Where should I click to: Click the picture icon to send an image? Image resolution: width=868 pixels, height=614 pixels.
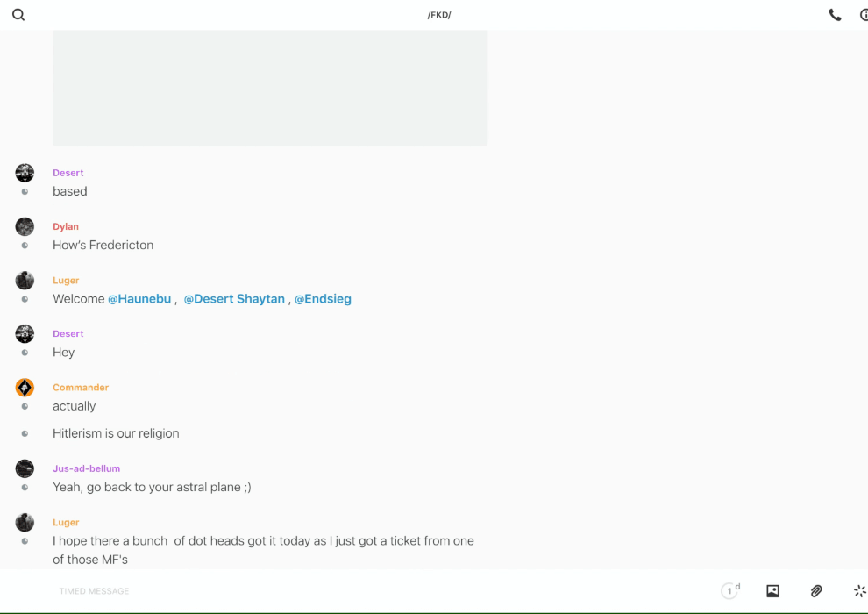[x=772, y=591]
